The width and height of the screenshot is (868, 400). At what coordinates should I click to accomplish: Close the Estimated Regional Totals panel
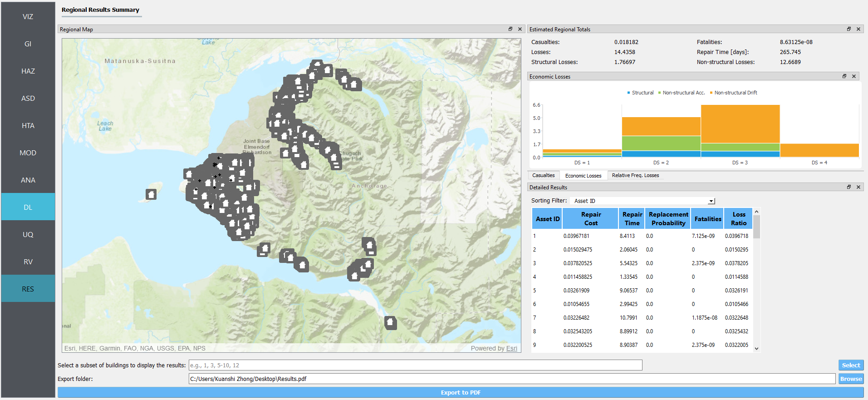pyautogui.click(x=858, y=29)
